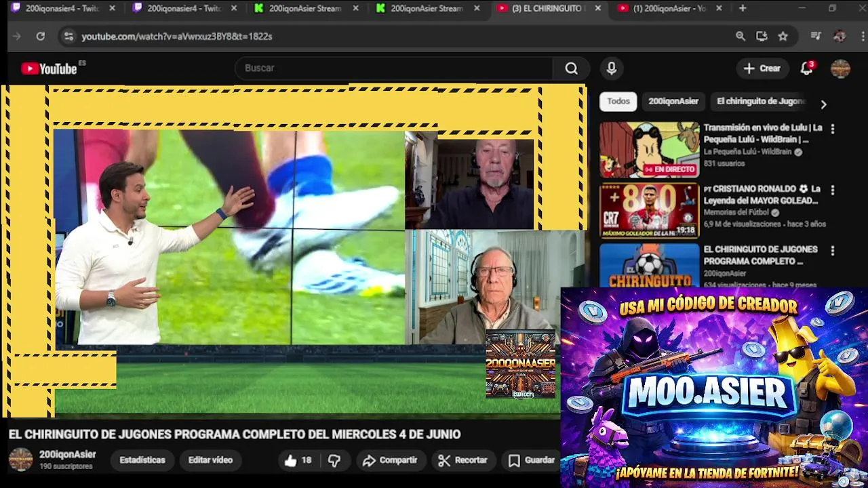The image size is (868, 488).
Task: Click the Recortar clip button
Action: (463, 460)
